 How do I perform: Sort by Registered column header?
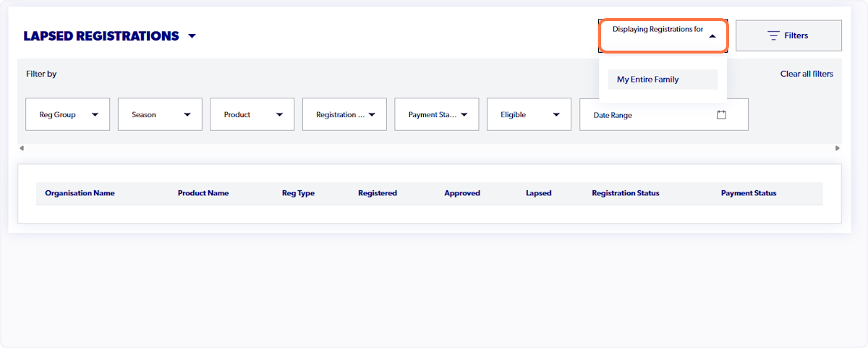pos(378,193)
